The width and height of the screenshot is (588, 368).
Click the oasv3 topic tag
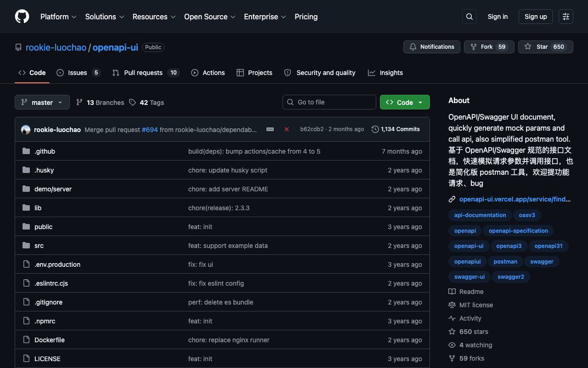(x=527, y=215)
